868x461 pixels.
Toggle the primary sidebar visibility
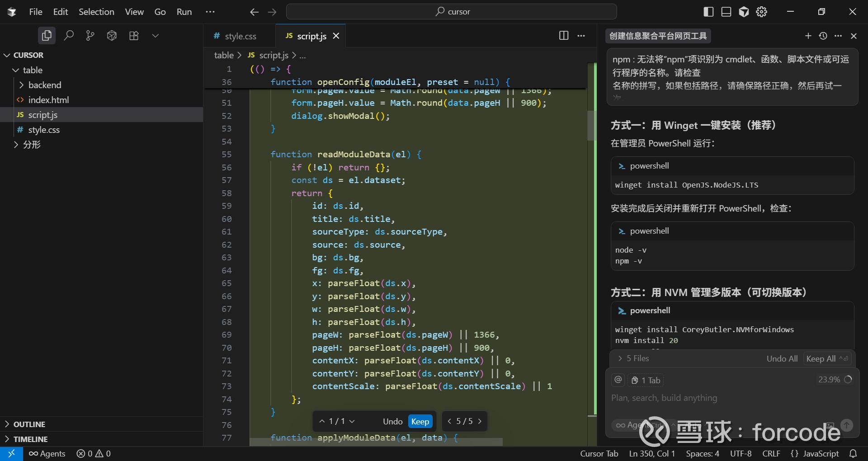(708, 12)
